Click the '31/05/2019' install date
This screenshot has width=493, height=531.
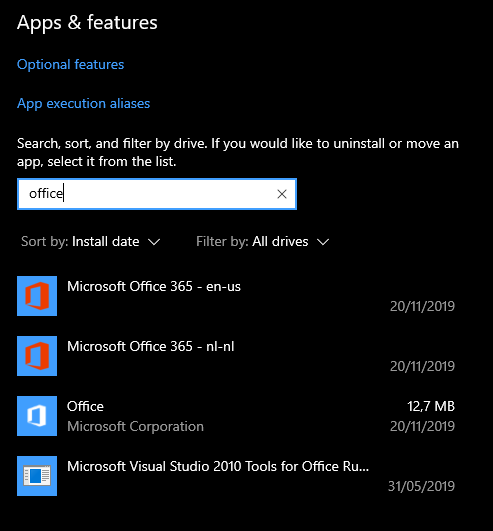click(421, 486)
